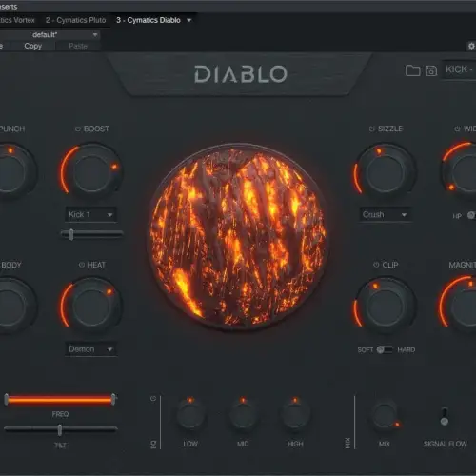Open the Crush mode dropdown
476x476 pixels.
coord(385,215)
